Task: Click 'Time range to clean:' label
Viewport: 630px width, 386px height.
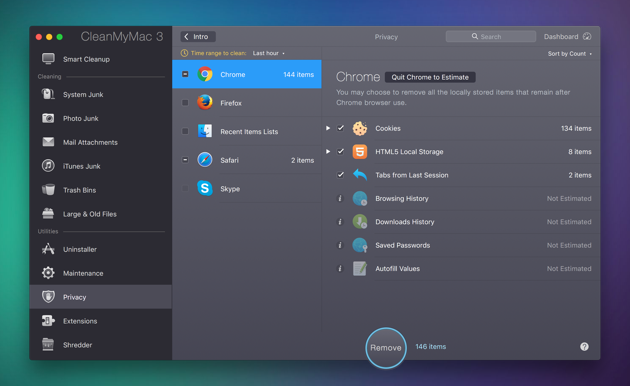Action: pyautogui.click(x=218, y=53)
